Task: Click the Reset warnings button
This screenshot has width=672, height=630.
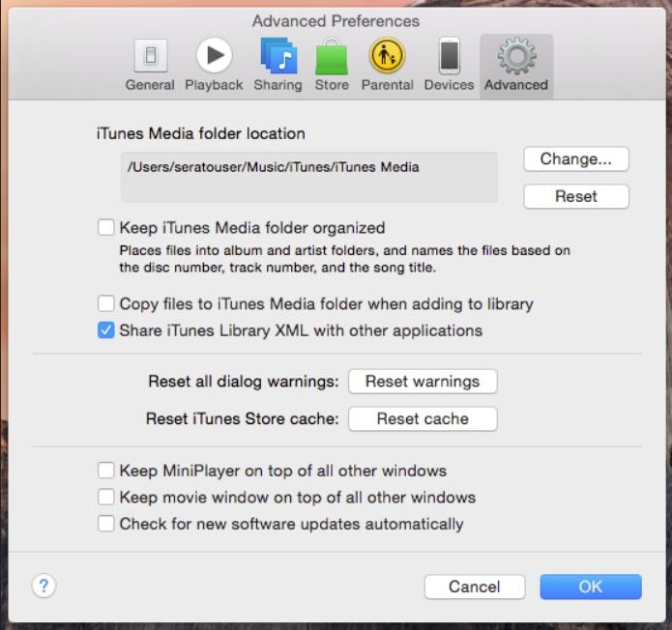Action: [x=423, y=382]
